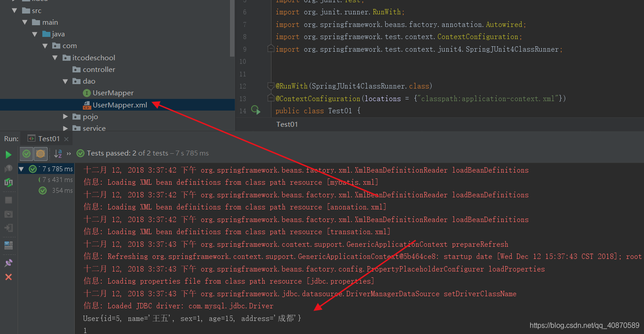Expand the pojo package arrow

click(x=65, y=116)
